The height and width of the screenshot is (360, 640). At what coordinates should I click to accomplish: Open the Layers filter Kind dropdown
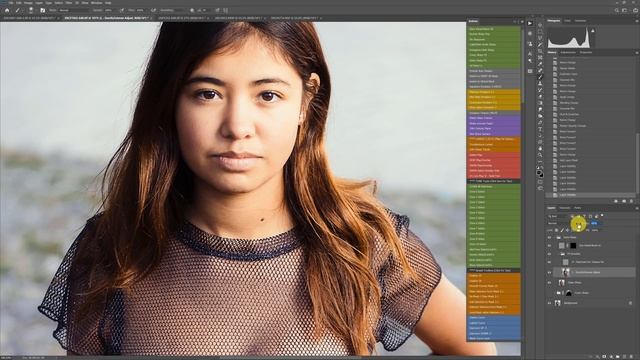(558, 216)
